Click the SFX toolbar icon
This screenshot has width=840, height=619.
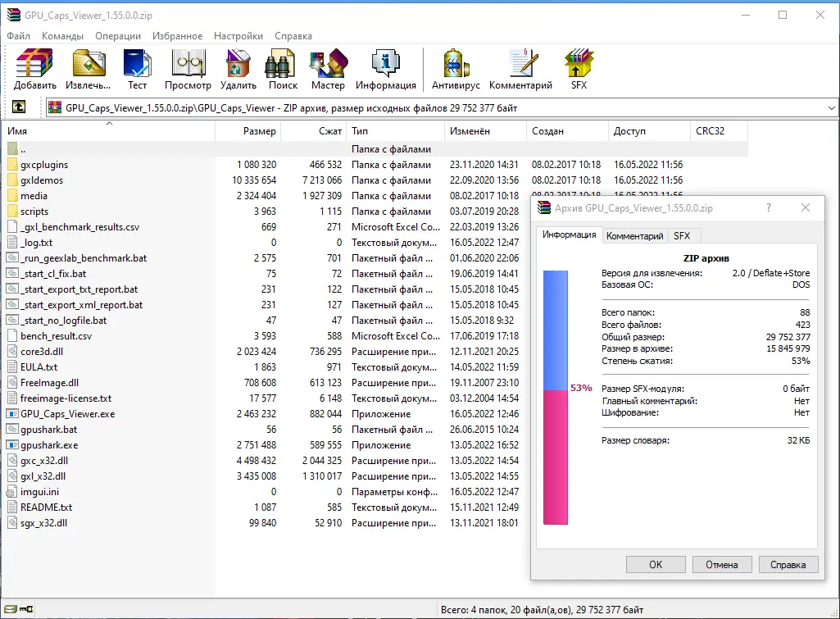(579, 62)
